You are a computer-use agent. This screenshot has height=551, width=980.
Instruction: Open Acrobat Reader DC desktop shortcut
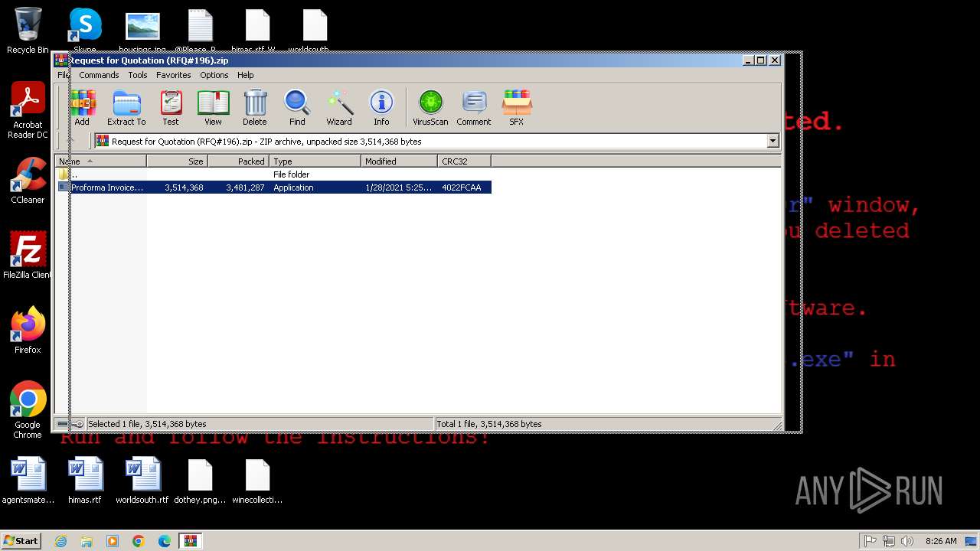(x=28, y=111)
